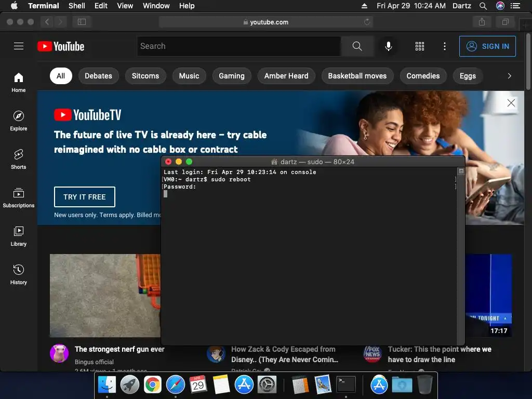Start voice search with microphone icon
The image size is (532, 399).
click(x=389, y=46)
